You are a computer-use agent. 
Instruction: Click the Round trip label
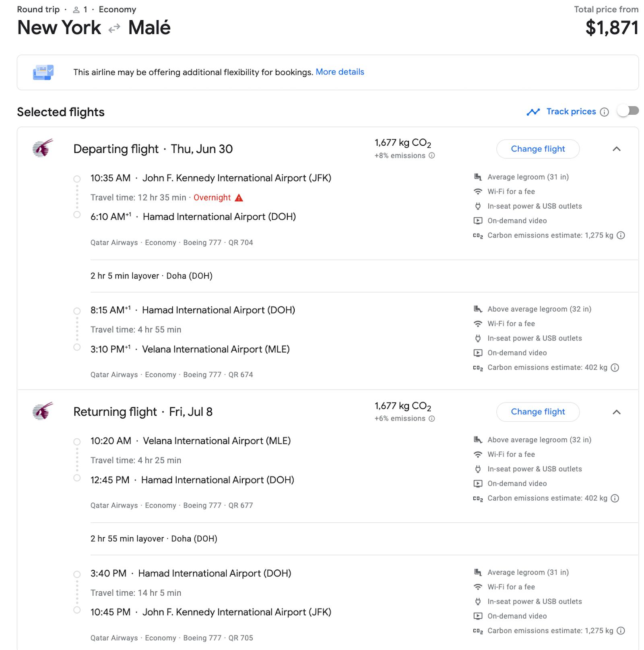(38, 9)
